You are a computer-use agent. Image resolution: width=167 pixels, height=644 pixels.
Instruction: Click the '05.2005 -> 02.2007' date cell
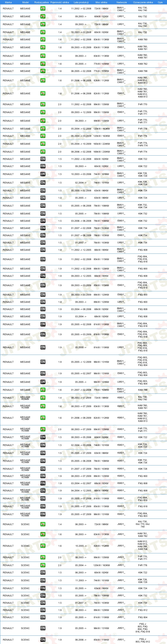[81, 373]
